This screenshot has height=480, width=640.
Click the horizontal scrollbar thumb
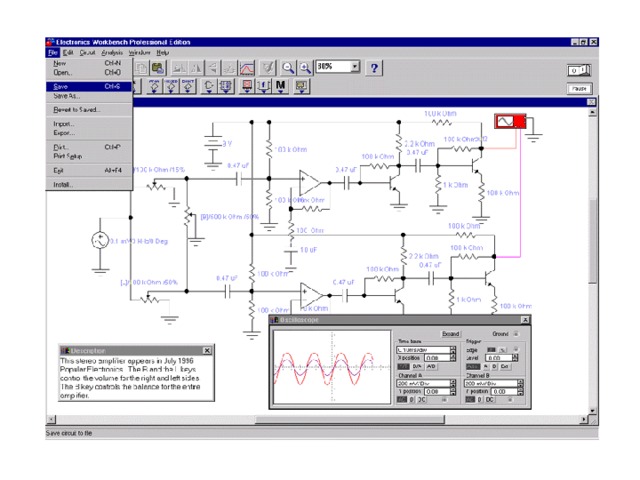350,420
